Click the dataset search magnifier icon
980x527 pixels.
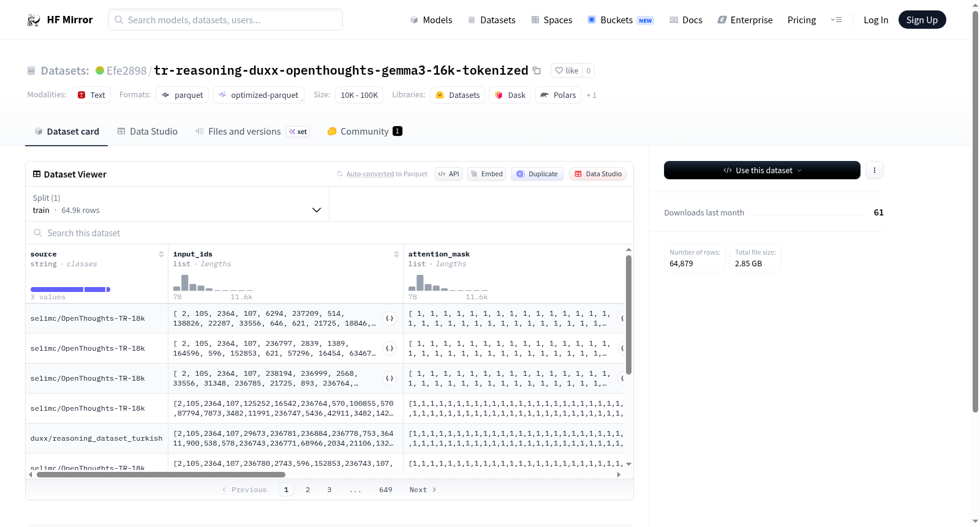38,233
